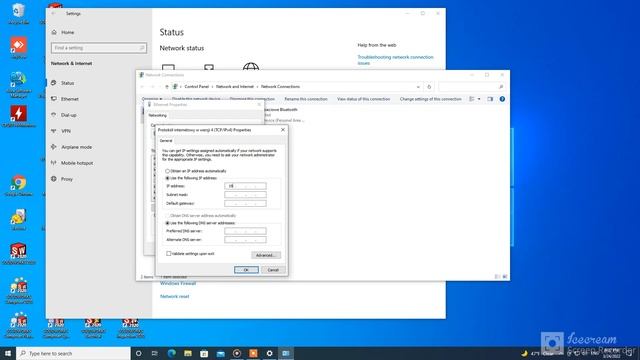640x360 pixels.
Task: Refresh the Network Connections window
Action: pos(429,87)
